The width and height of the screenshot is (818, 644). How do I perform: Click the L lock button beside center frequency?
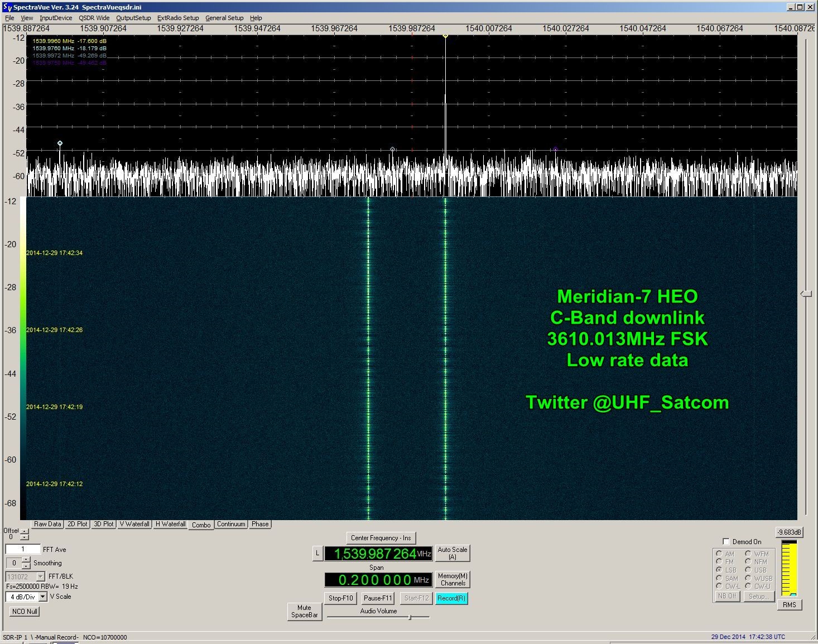click(317, 554)
